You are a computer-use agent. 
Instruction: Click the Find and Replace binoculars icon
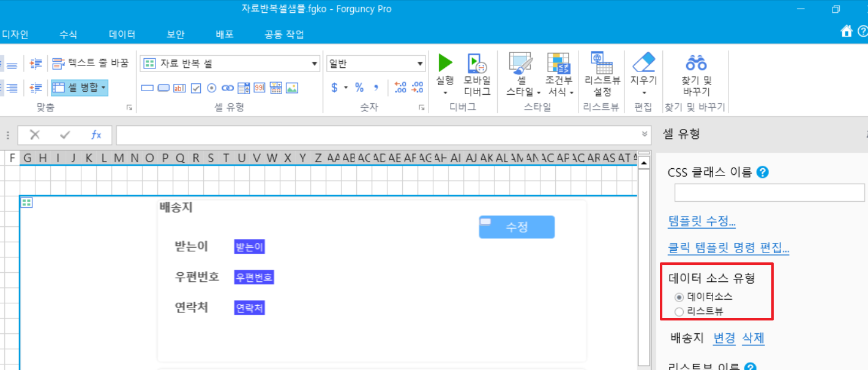(x=696, y=62)
